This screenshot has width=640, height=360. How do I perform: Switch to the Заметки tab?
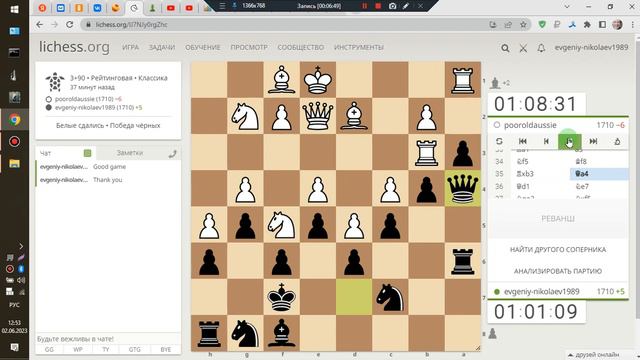130,153
